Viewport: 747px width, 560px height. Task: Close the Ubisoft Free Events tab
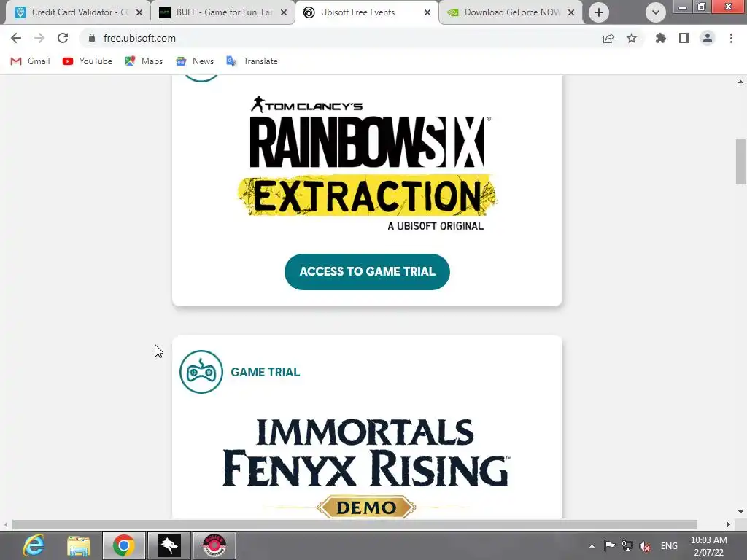click(x=427, y=12)
